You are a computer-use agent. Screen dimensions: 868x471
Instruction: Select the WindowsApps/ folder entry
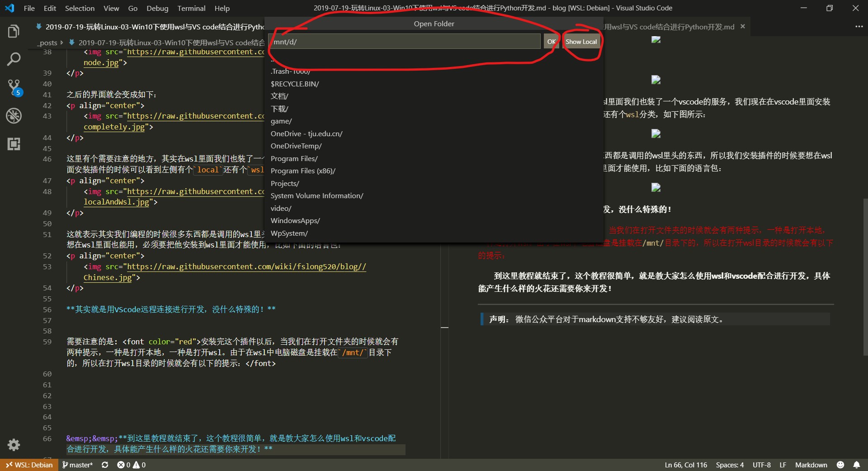(434, 220)
